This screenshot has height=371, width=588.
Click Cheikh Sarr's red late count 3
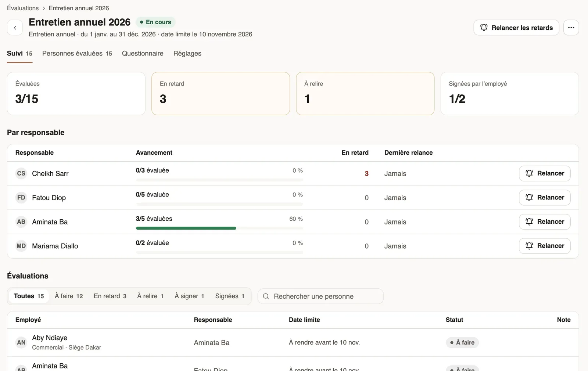coord(366,173)
